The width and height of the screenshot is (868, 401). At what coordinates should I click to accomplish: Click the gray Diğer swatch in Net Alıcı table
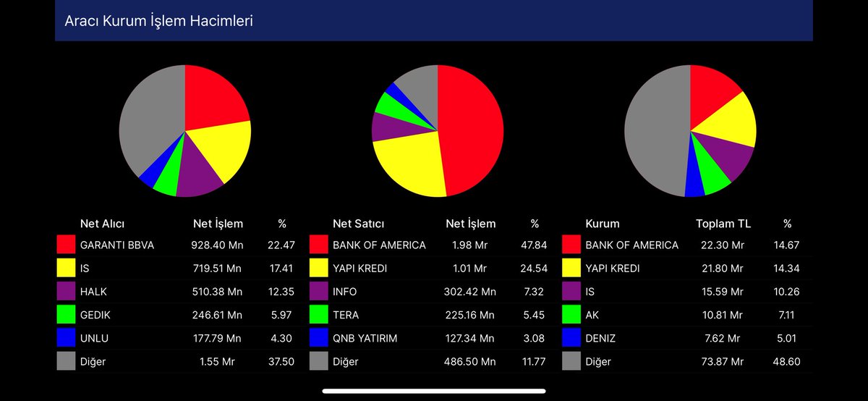(66, 361)
